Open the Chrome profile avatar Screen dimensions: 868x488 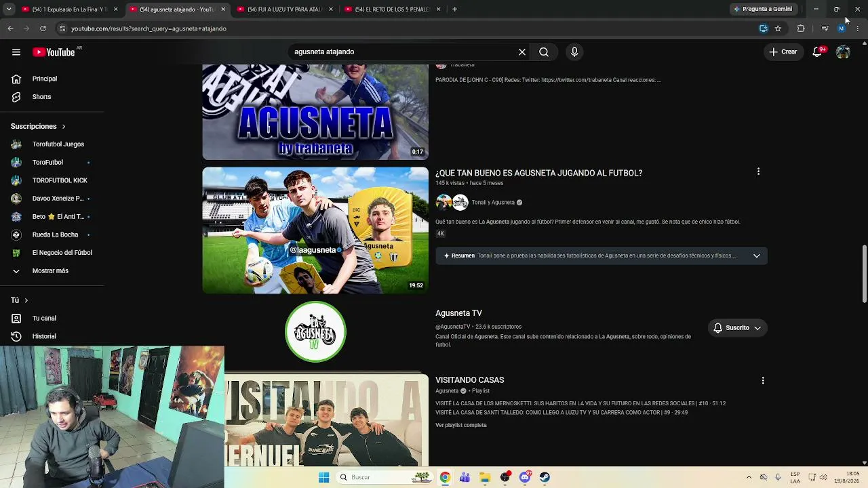coord(842,28)
